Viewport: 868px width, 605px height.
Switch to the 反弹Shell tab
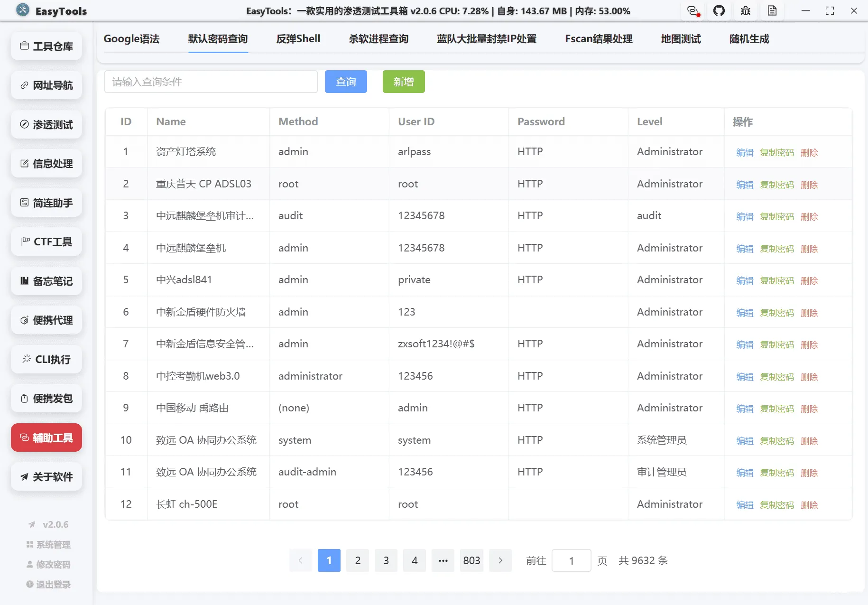tap(298, 39)
